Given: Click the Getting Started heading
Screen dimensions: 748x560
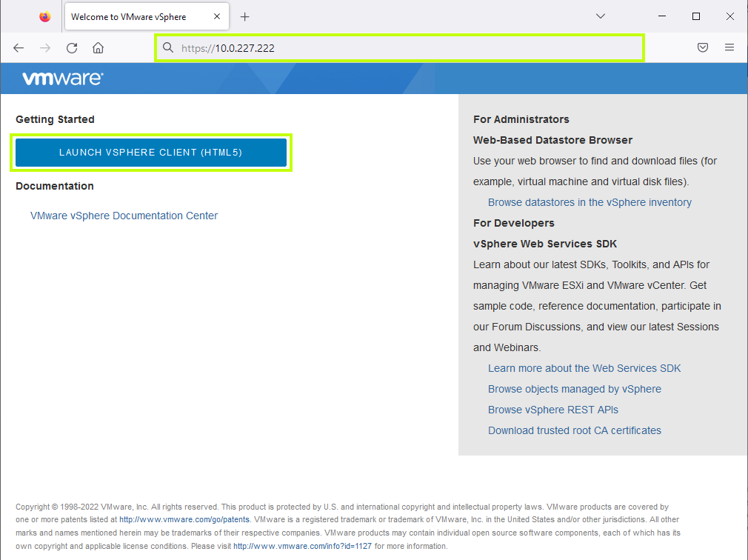Looking at the screenshot, I should tap(55, 119).
